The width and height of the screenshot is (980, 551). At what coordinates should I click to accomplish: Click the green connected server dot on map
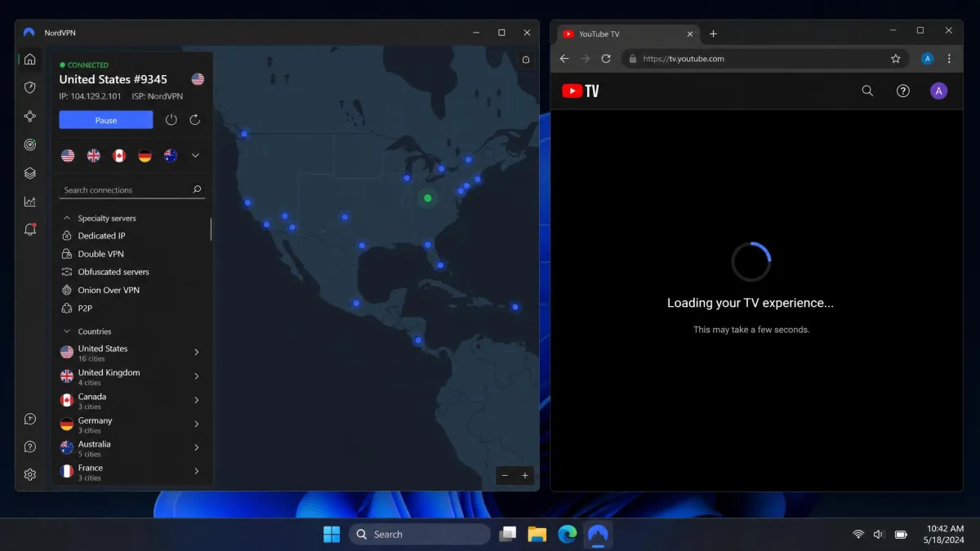click(427, 198)
